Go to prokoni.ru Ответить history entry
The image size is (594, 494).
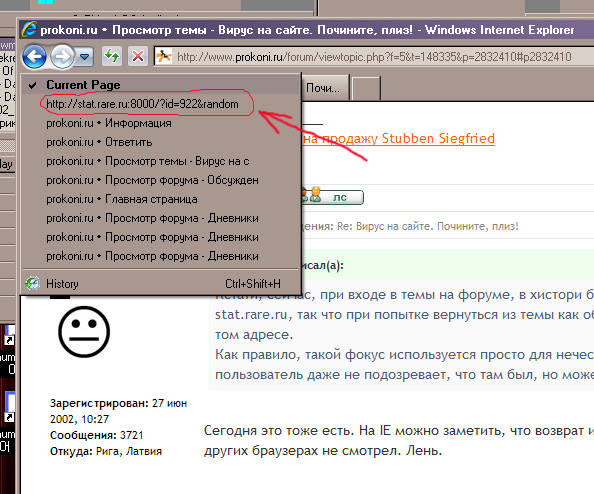point(161,142)
